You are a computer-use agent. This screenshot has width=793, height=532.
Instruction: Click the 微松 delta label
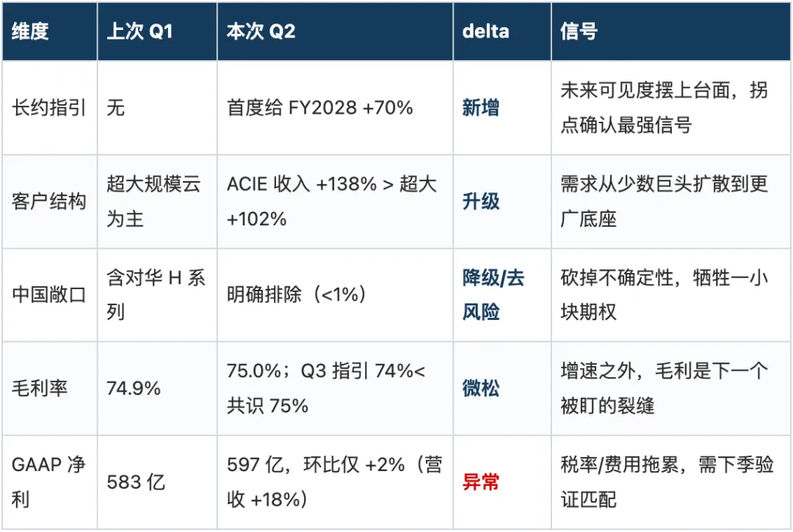[480, 388]
